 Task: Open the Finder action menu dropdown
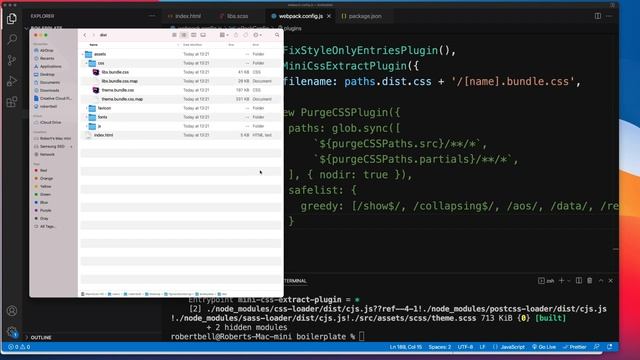[258, 35]
